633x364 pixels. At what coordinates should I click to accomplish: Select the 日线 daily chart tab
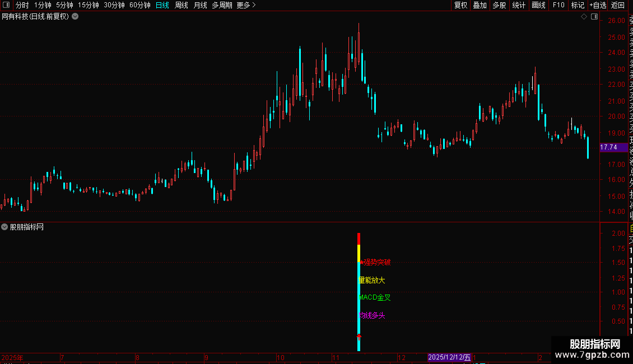(x=162, y=5)
